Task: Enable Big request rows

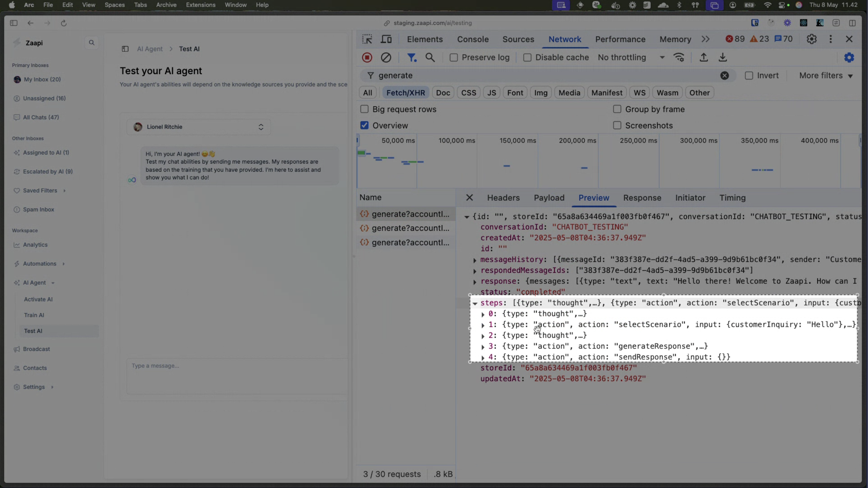Action: 364,109
